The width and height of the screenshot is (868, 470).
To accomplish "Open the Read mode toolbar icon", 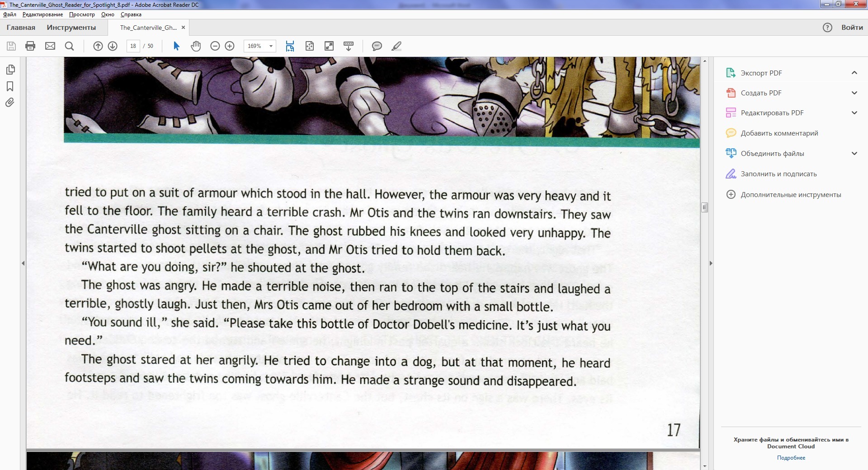I will pyautogui.click(x=349, y=46).
